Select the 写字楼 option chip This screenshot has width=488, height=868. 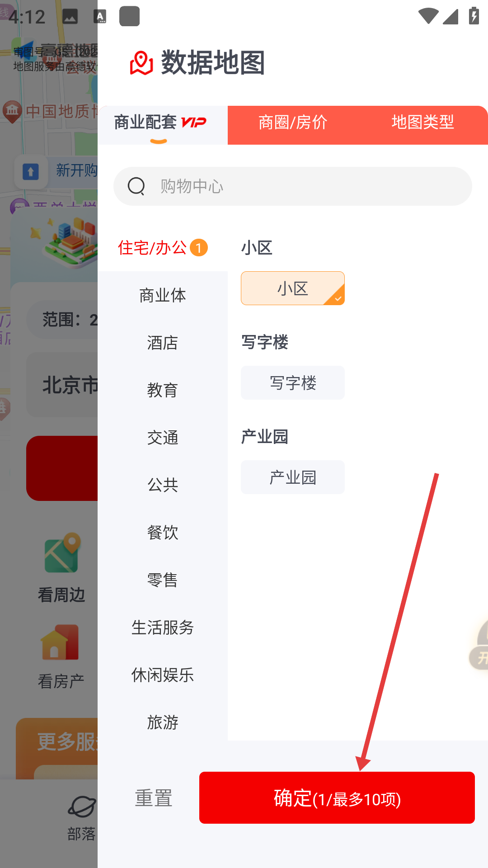[293, 383]
